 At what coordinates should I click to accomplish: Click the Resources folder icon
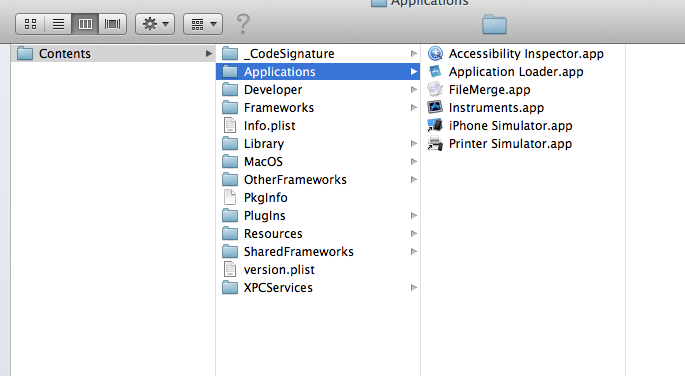click(230, 234)
